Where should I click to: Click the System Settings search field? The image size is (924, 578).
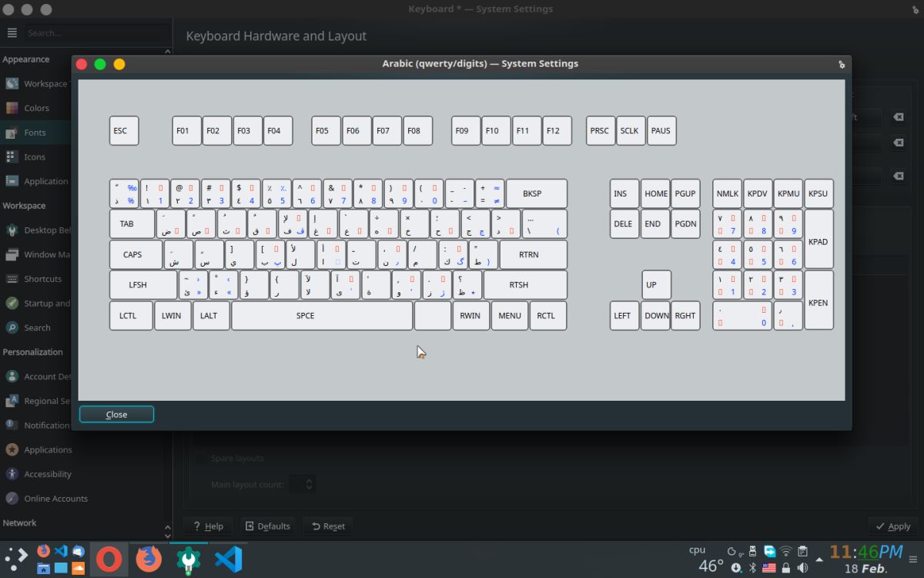(97, 33)
